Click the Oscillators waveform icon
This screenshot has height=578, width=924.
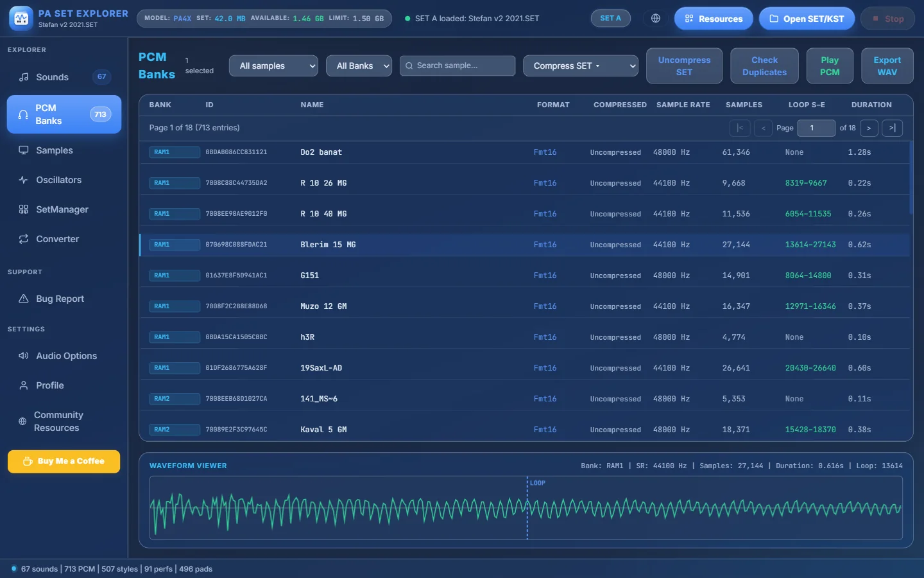[x=24, y=180]
